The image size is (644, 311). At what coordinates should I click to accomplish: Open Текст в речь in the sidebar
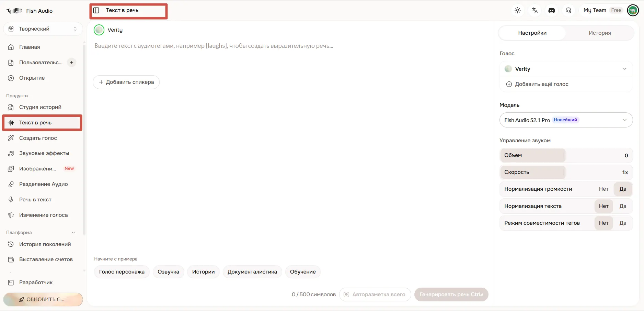pyautogui.click(x=42, y=123)
